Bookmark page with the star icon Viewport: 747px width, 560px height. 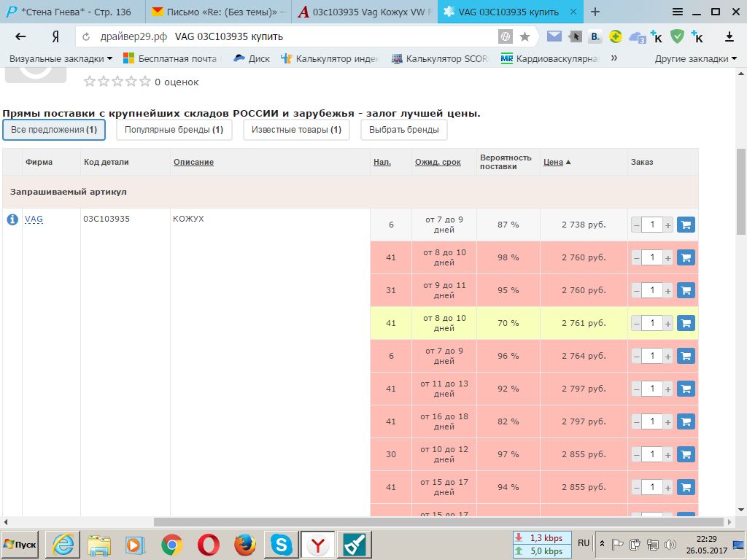525,36
